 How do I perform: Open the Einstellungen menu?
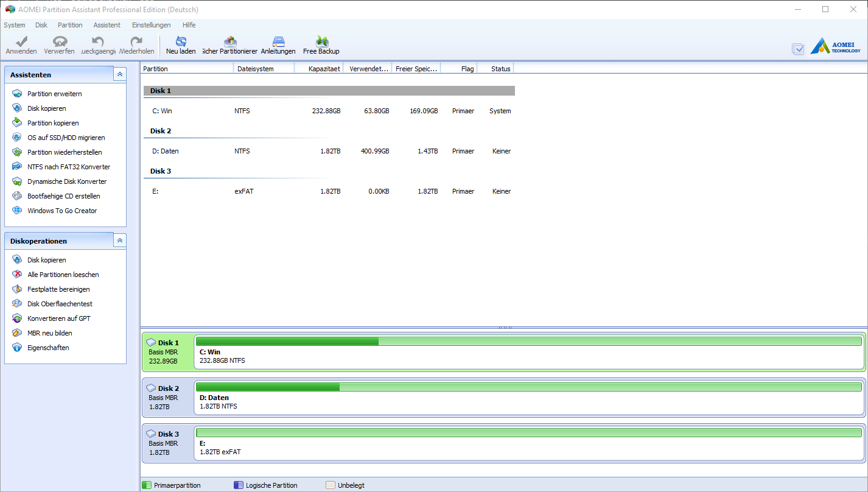tap(152, 25)
